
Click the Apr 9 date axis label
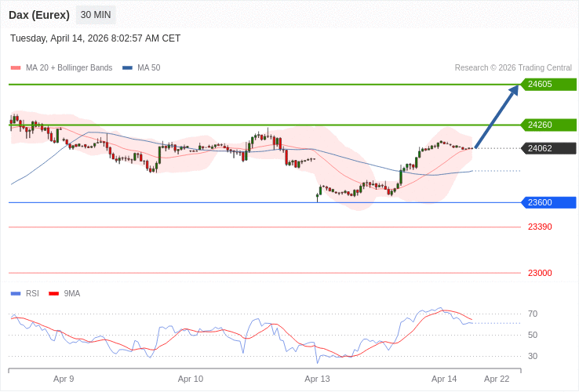tap(64, 378)
